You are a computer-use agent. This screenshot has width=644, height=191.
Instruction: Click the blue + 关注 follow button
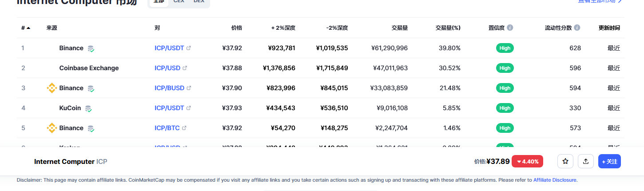609,161
